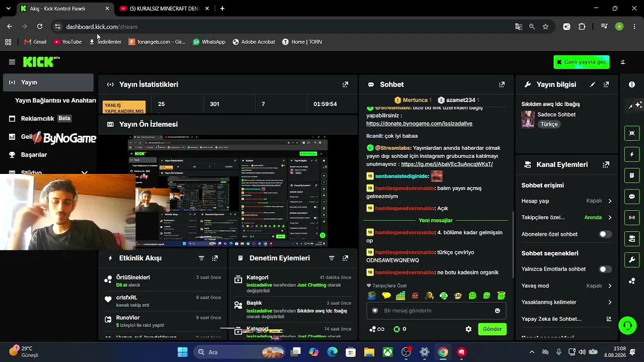644x362 pixels.
Task: Click the KICK beta logo
Action: [x=41, y=62]
